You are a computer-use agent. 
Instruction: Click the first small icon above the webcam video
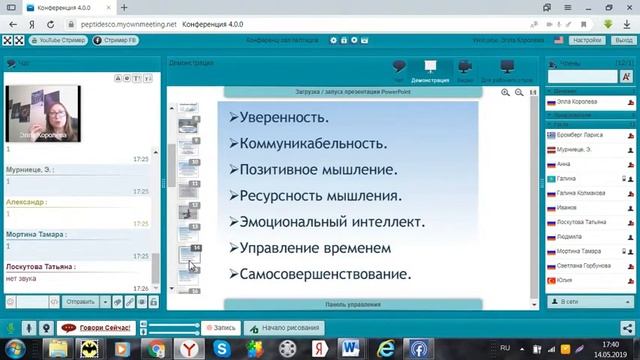[118, 78]
